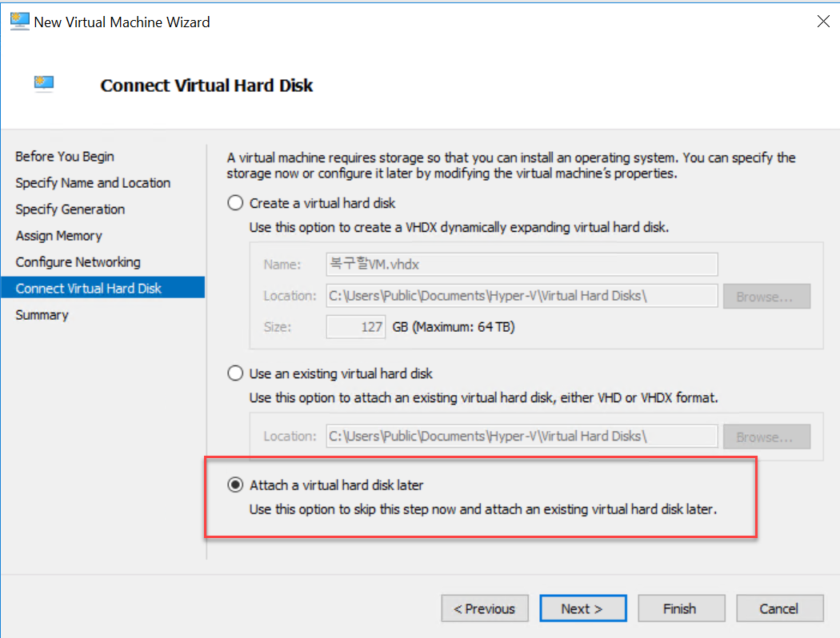Click the Finish button
Image resolution: width=840 pixels, height=638 pixels.
point(681,608)
